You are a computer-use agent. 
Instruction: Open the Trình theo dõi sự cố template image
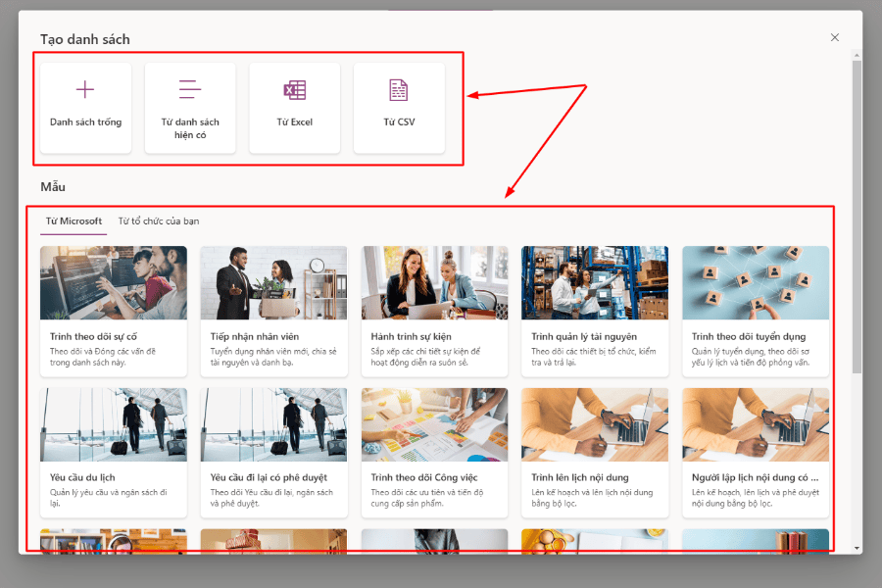[114, 282]
